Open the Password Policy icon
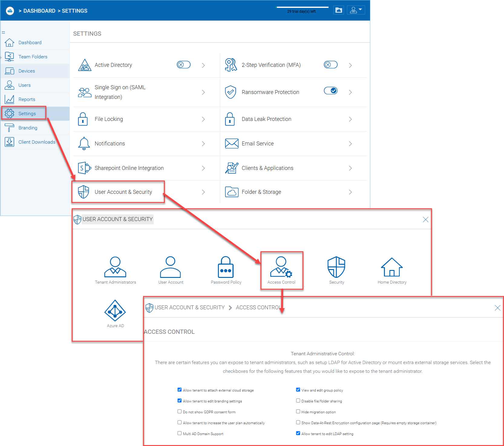The height and width of the screenshot is (446, 504). pyautogui.click(x=226, y=267)
